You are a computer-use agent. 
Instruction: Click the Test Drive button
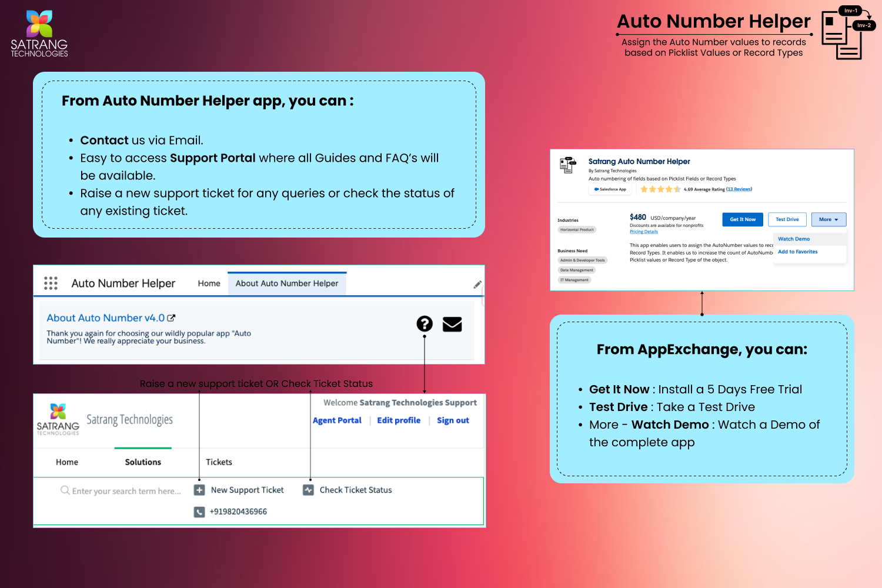(x=787, y=219)
